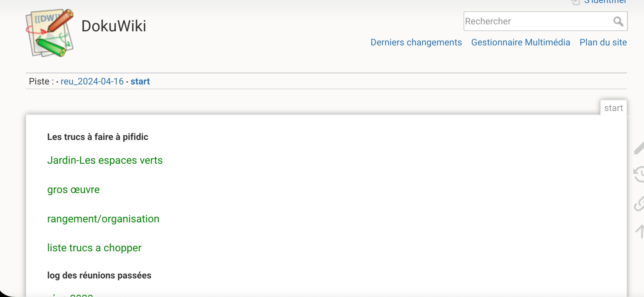Select the start page tab label
This screenshot has width=644, height=297.
coord(613,108)
